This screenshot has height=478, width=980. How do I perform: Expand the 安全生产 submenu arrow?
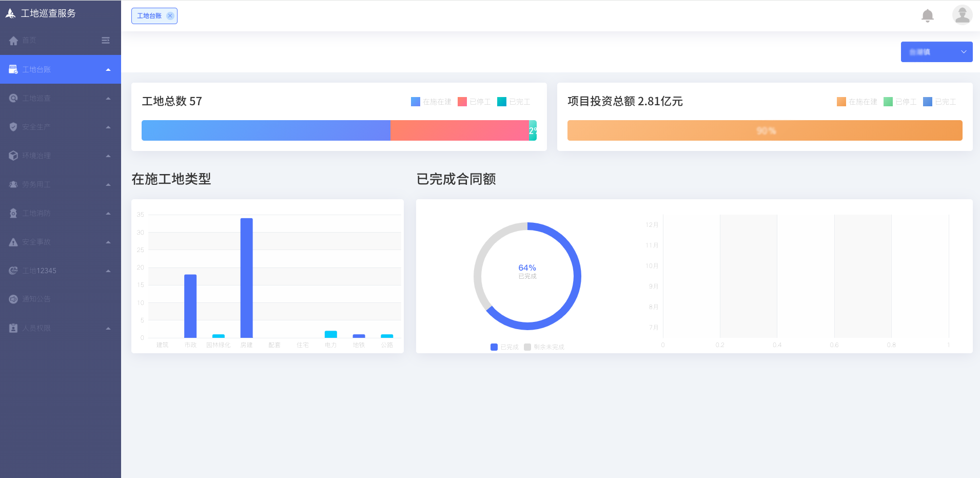click(x=108, y=127)
